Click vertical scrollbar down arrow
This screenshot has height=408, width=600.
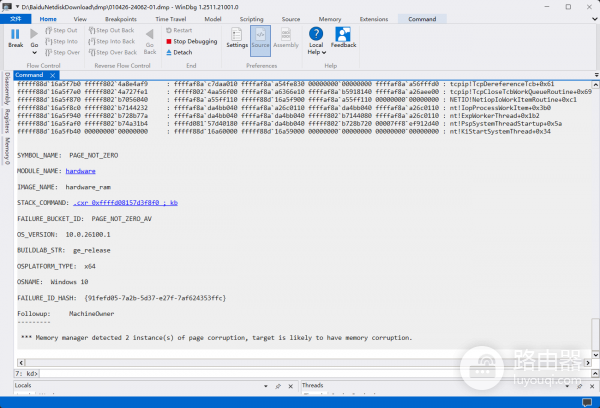(595, 354)
